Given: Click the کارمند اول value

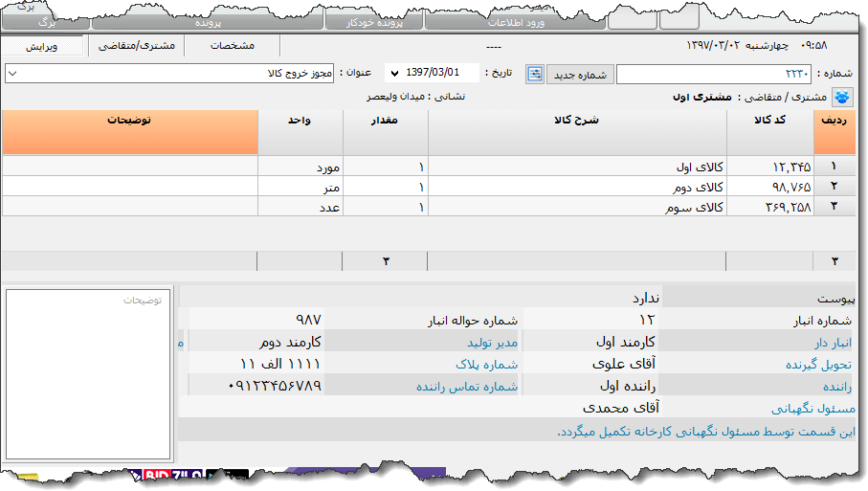Looking at the screenshot, I should pyautogui.click(x=626, y=342).
